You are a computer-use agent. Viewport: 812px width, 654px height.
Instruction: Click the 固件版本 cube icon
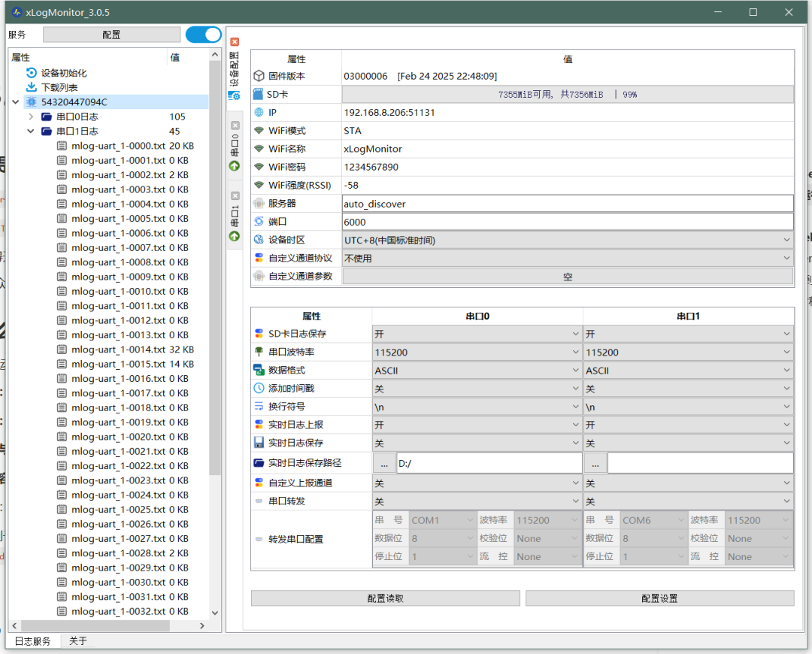[259, 76]
